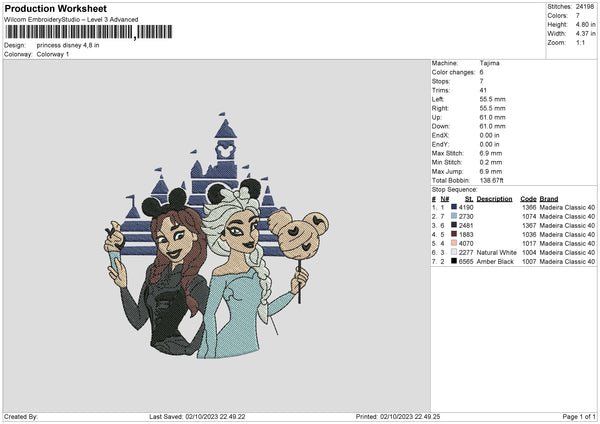Click 'Madeira Classic 40' in the 1366 row
The width and height of the screenshot is (600, 424).
(567, 207)
